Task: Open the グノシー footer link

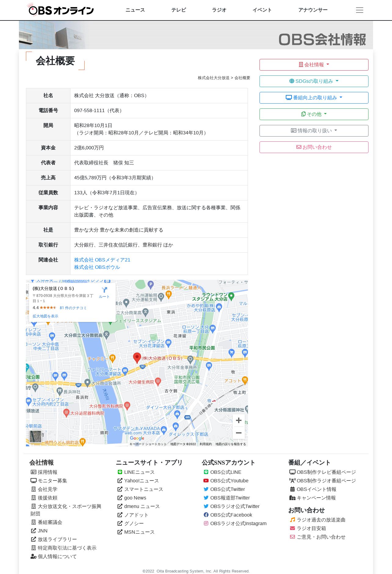Action: pos(134,523)
